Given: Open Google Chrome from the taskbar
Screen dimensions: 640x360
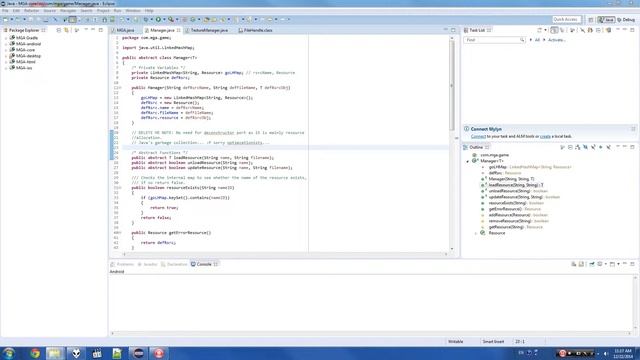Looking at the screenshot, I should tap(35, 353).
